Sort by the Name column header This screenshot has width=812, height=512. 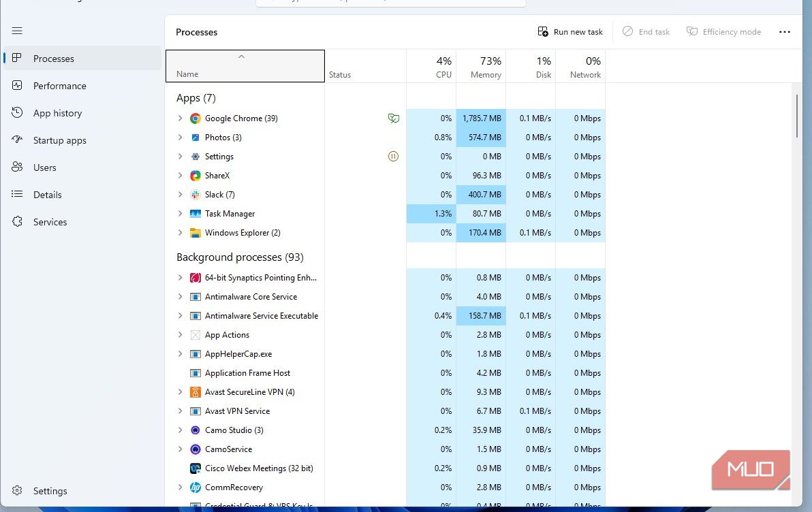click(245, 66)
